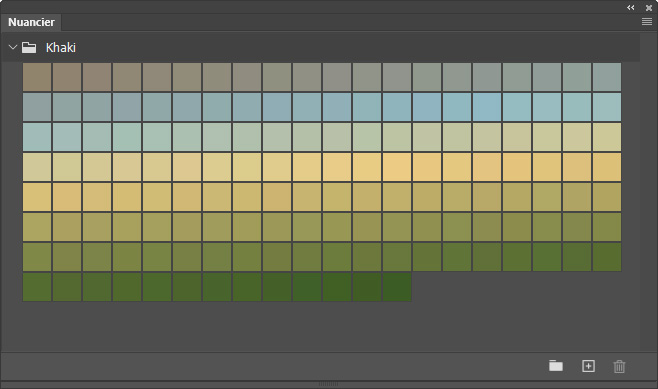Open the Nuancier panel options menu
Viewport: 658px width, 389px height.
[x=647, y=21]
